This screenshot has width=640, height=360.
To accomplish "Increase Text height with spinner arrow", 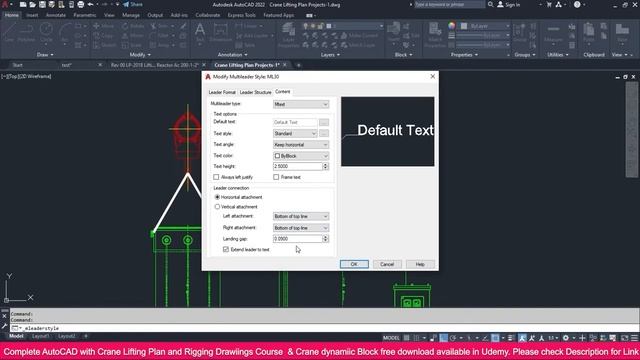I will [325, 164].
